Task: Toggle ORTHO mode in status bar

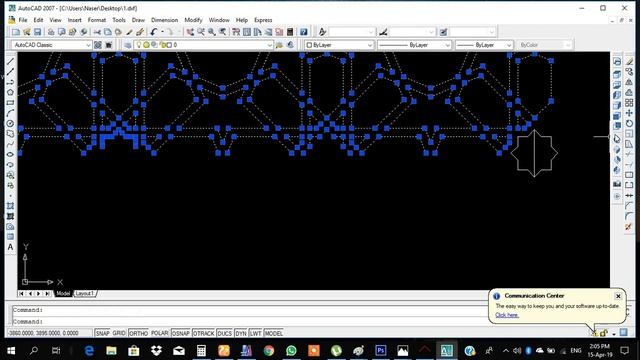Action: (x=138, y=333)
